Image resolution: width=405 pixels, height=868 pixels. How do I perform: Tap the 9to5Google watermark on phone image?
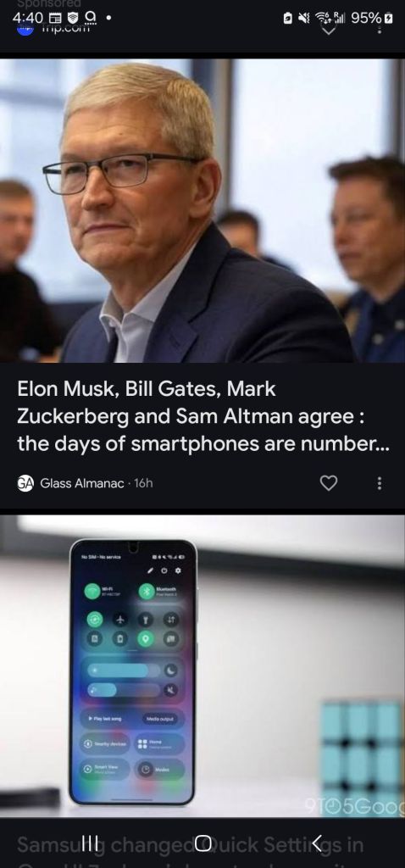click(355, 805)
